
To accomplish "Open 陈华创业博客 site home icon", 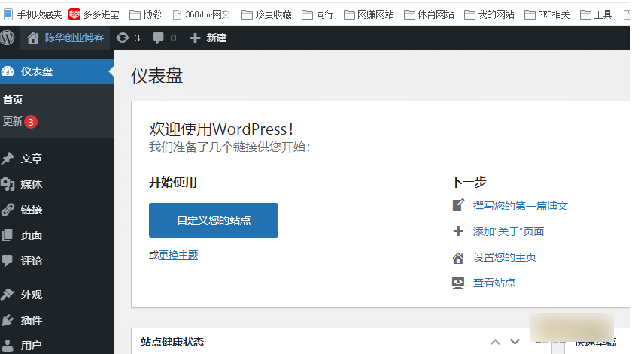I will click(x=33, y=38).
